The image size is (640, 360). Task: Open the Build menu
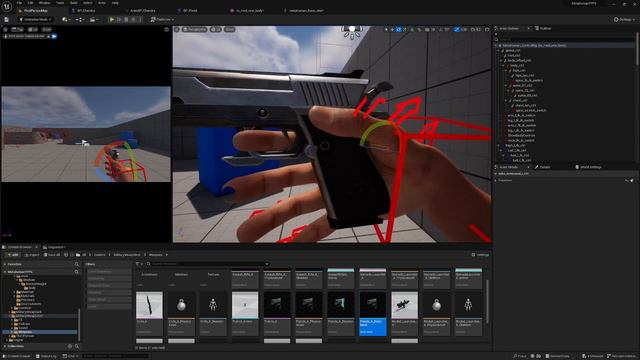pos(74,3)
